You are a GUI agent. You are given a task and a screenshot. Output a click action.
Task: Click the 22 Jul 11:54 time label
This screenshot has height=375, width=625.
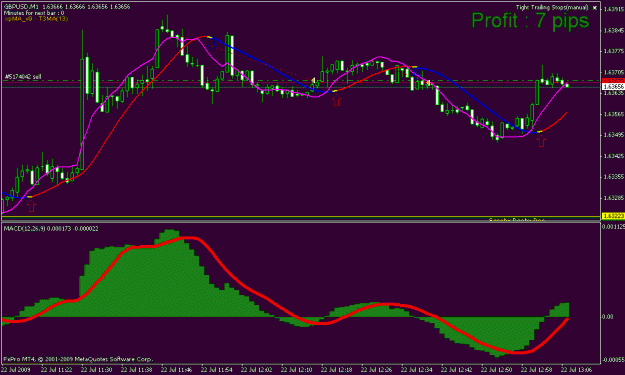(x=216, y=370)
